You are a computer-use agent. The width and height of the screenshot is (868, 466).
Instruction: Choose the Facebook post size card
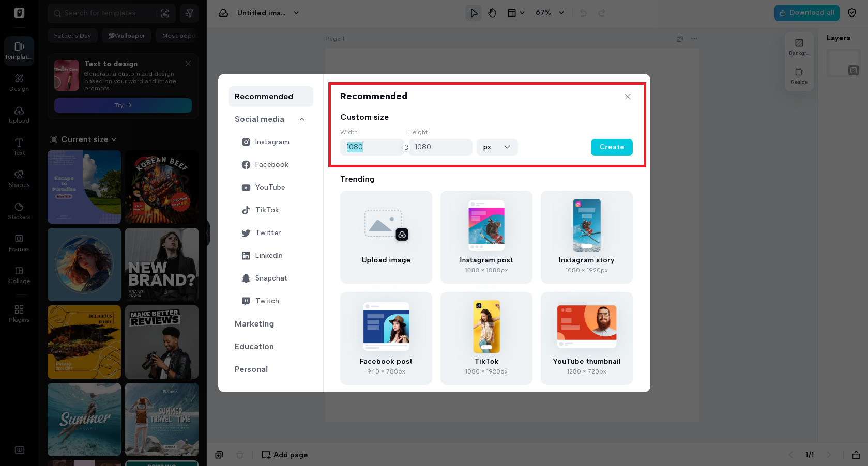tap(386, 338)
